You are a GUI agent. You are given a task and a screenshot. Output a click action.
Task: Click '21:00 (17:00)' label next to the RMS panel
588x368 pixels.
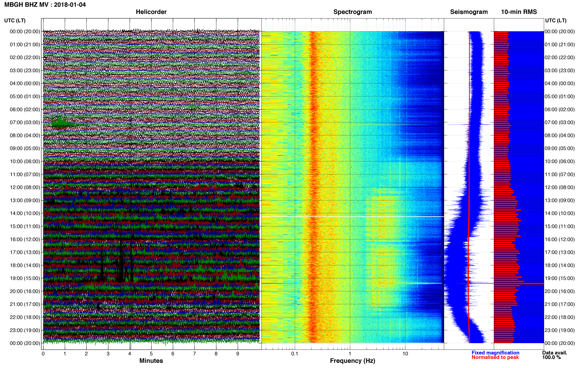tap(560, 304)
